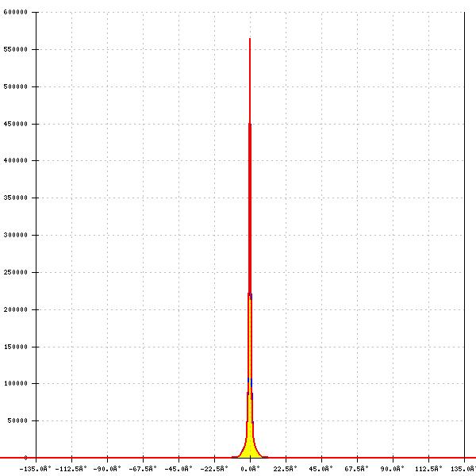Click the "300000" y-axis label

16,236
